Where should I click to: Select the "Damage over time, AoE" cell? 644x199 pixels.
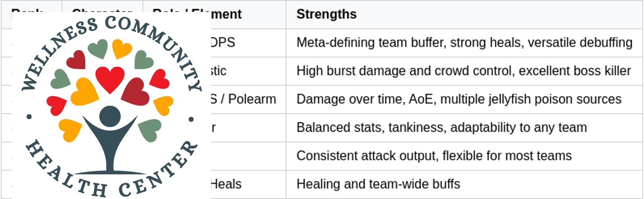[459, 99]
